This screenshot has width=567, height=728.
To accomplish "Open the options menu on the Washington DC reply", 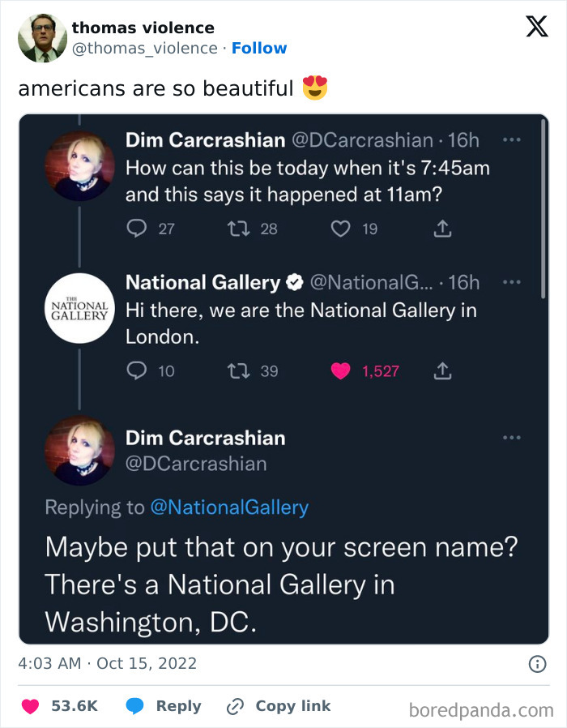I will coord(512,437).
